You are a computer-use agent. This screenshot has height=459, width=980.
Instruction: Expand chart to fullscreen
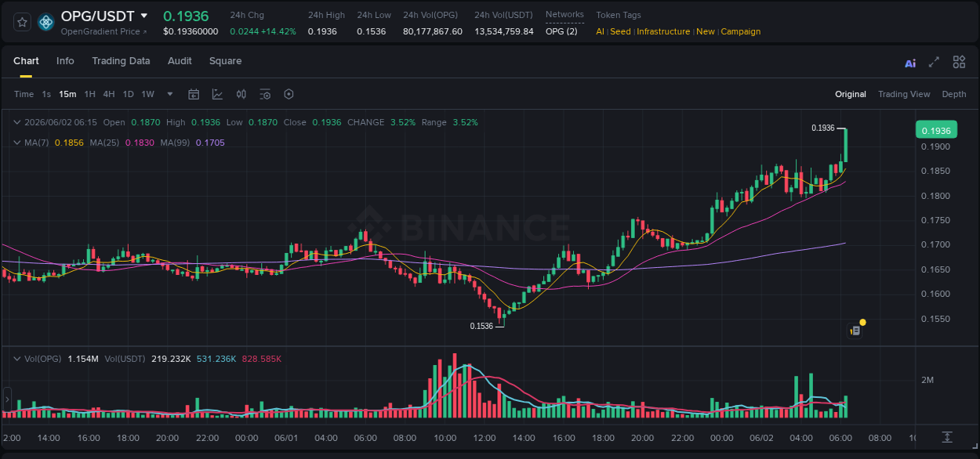[934, 62]
